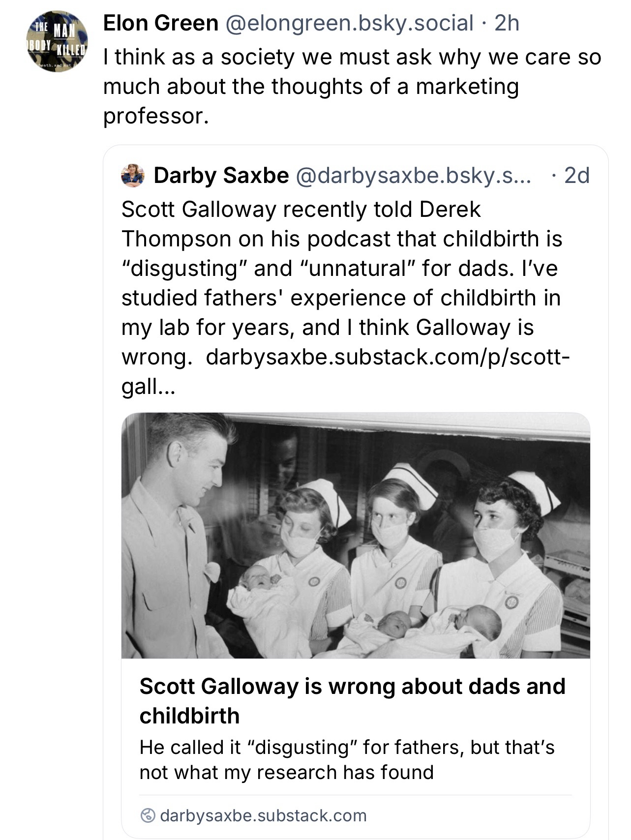The image size is (631, 840).
Task: Open the truncated @darbysaxbe.bsky.s... handle
Action: [x=413, y=176]
